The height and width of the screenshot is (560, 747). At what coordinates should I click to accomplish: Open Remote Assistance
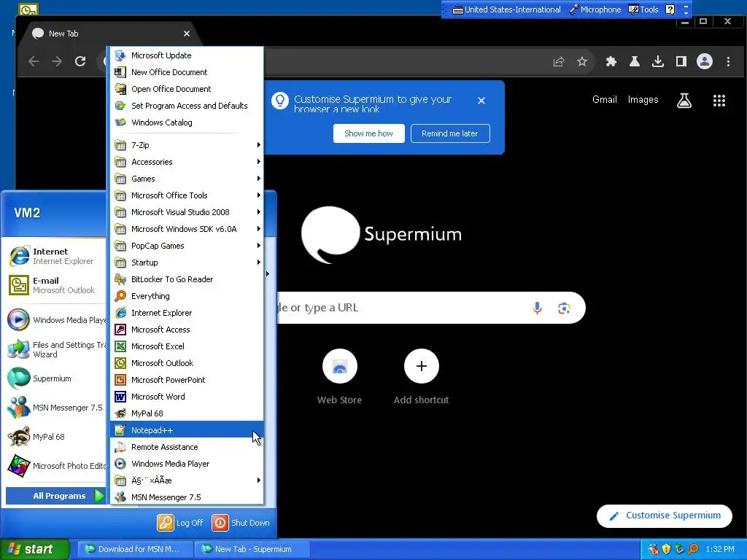pos(187,447)
